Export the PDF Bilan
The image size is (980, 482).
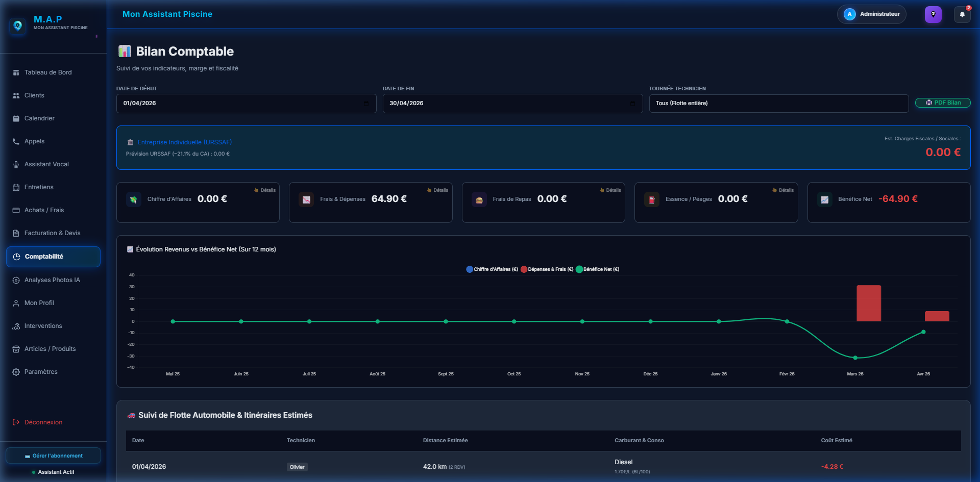point(942,103)
